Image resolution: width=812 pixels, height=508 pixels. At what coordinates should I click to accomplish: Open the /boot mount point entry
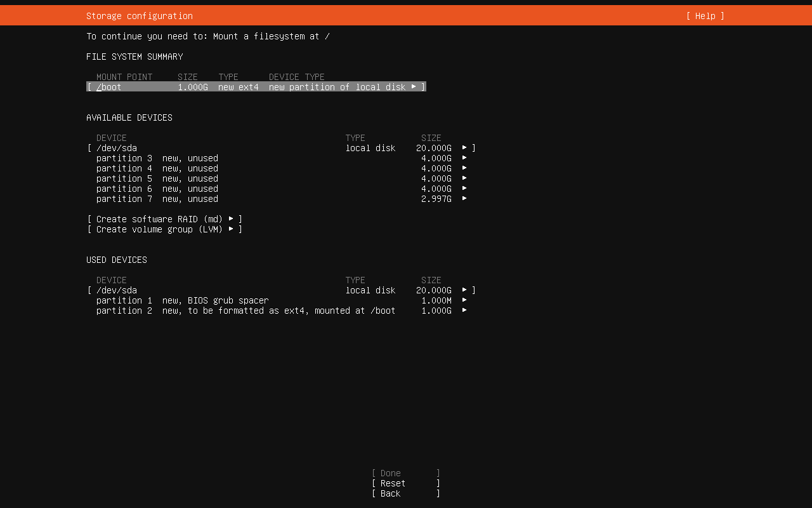109,87
